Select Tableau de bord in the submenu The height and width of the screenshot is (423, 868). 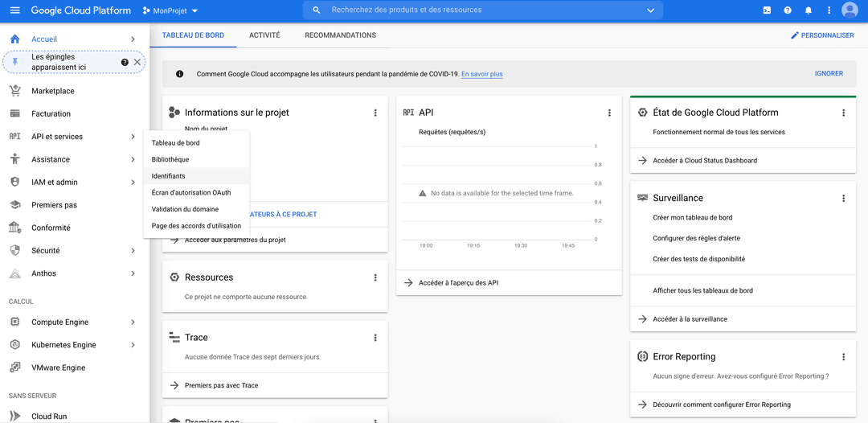pyautogui.click(x=197, y=143)
